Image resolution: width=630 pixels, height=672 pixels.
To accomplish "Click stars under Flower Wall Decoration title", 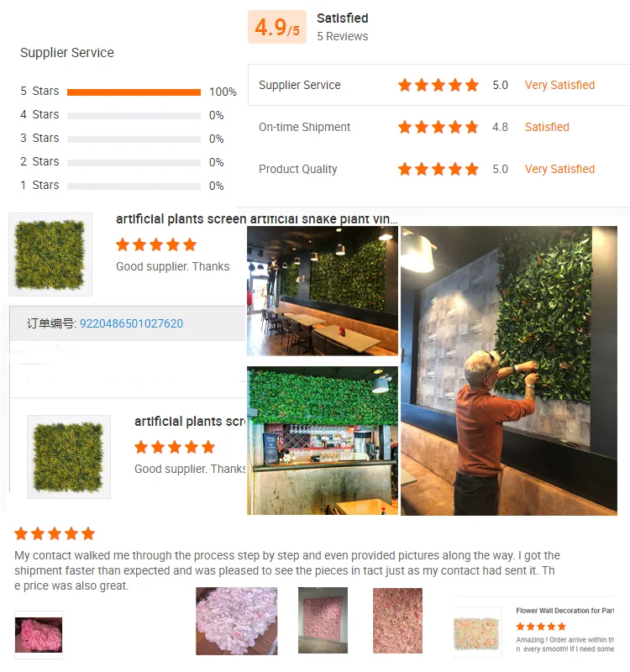I will click(541, 627).
